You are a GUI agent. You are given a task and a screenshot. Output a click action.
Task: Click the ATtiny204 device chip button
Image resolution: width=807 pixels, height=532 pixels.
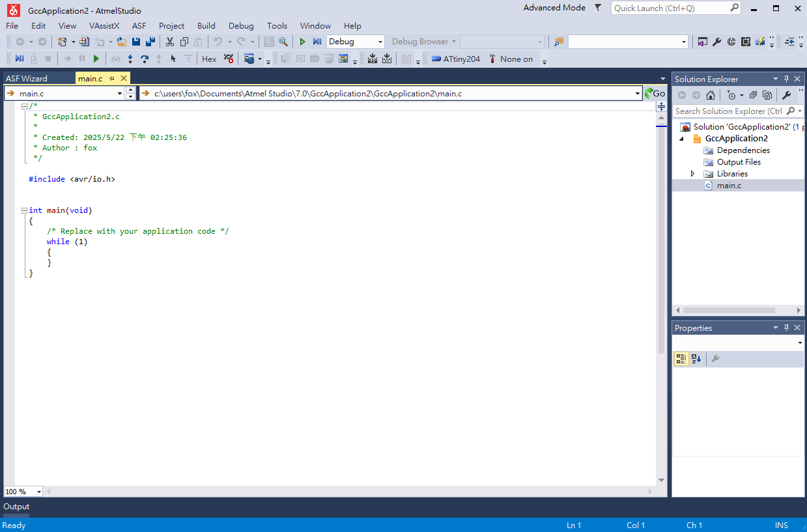coord(456,59)
